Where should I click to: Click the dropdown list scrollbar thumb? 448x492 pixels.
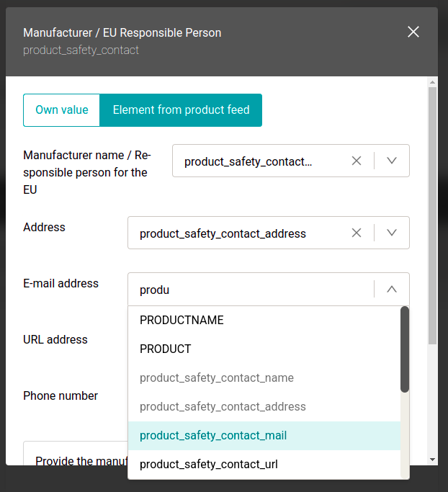405,349
